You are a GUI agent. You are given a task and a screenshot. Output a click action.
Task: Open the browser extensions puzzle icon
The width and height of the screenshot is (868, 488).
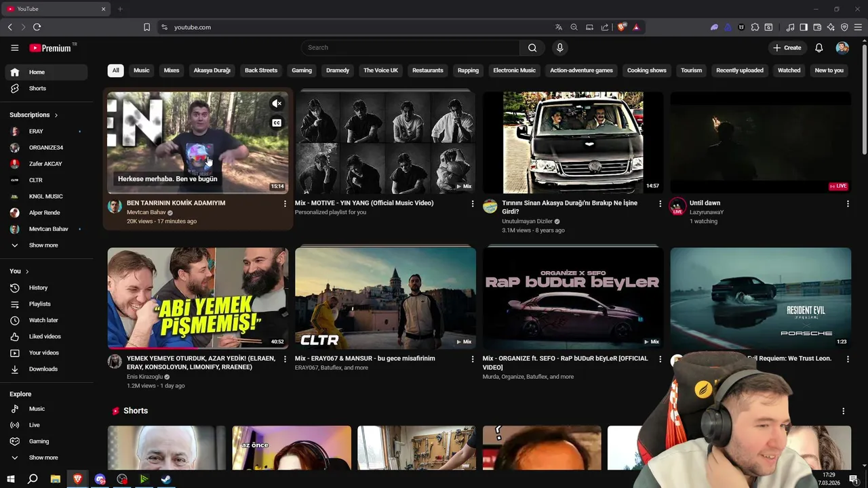755,27
